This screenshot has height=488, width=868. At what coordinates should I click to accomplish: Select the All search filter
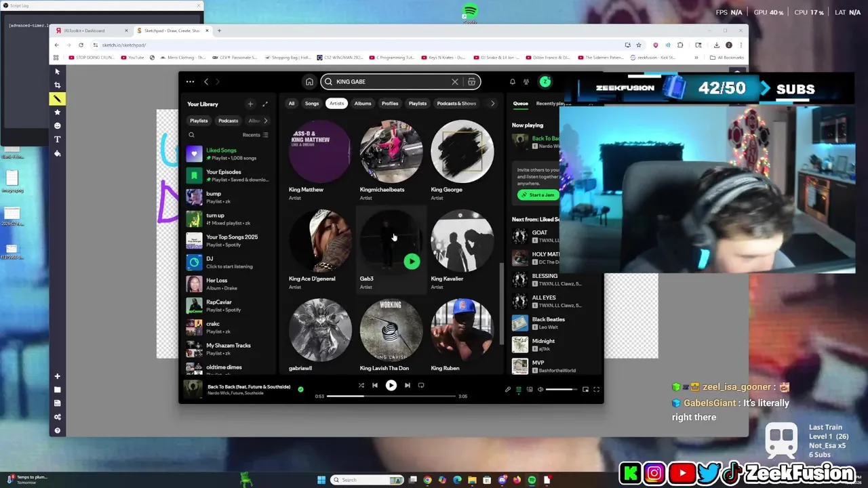point(292,103)
